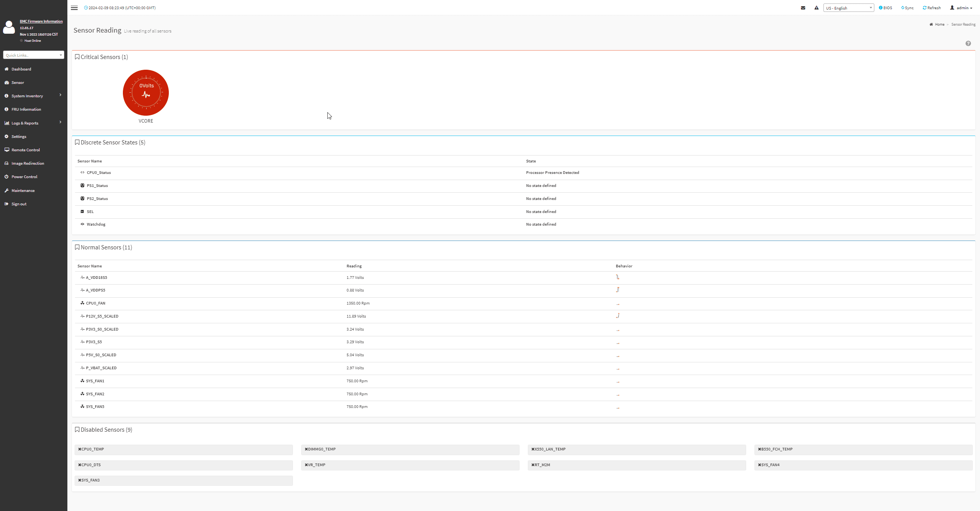The height and width of the screenshot is (511, 980).
Task: Open Remote Control from sidebar
Action: coord(25,150)
